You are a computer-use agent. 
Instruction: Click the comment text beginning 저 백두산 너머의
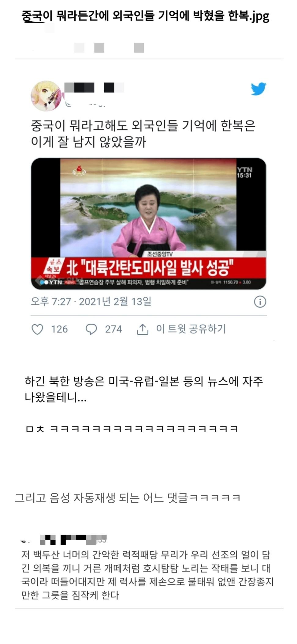147,575
